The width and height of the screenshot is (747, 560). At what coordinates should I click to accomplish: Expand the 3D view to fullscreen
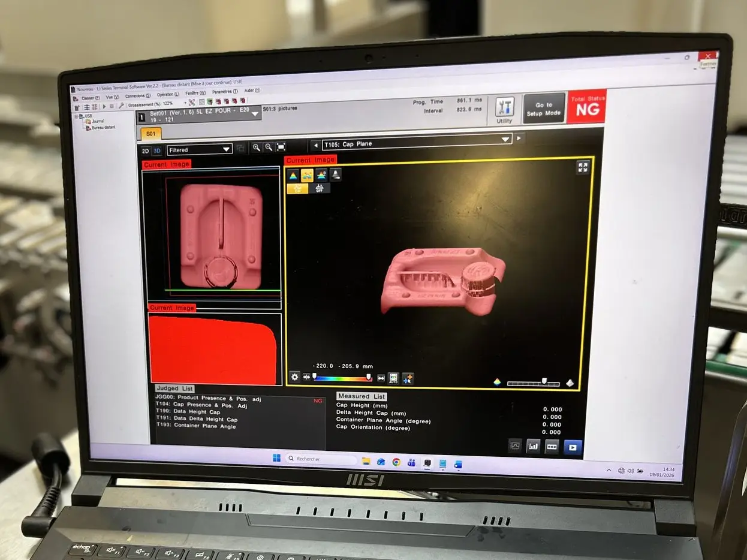[583, 168]
